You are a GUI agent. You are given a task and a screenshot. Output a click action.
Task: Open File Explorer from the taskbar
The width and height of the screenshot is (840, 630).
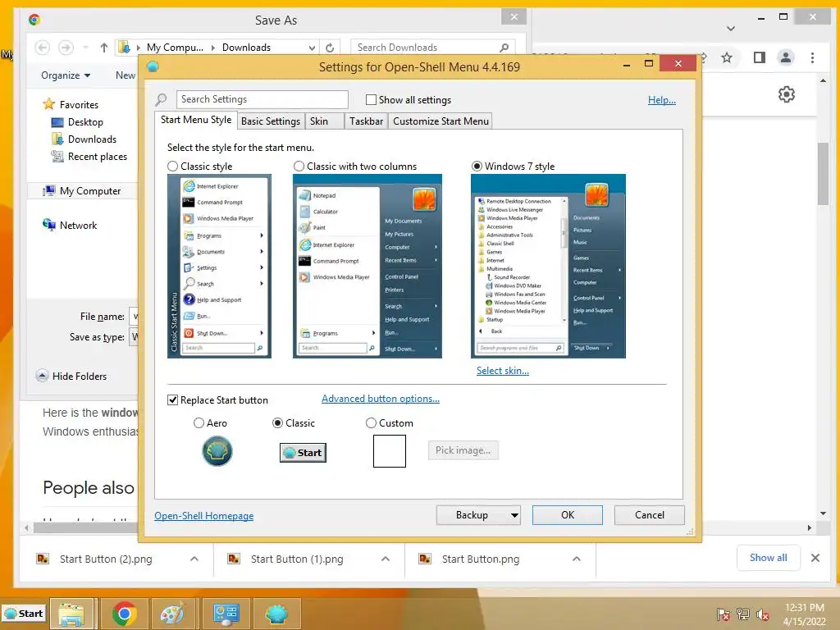(71, 614)
